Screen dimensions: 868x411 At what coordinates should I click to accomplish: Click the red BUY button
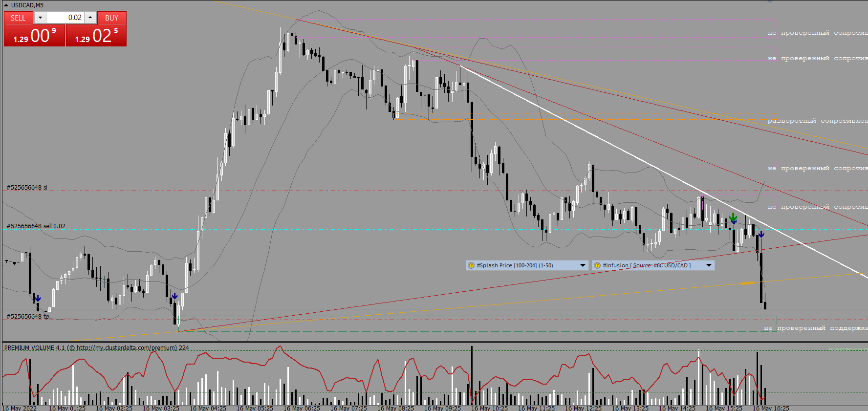coord(111,18)
